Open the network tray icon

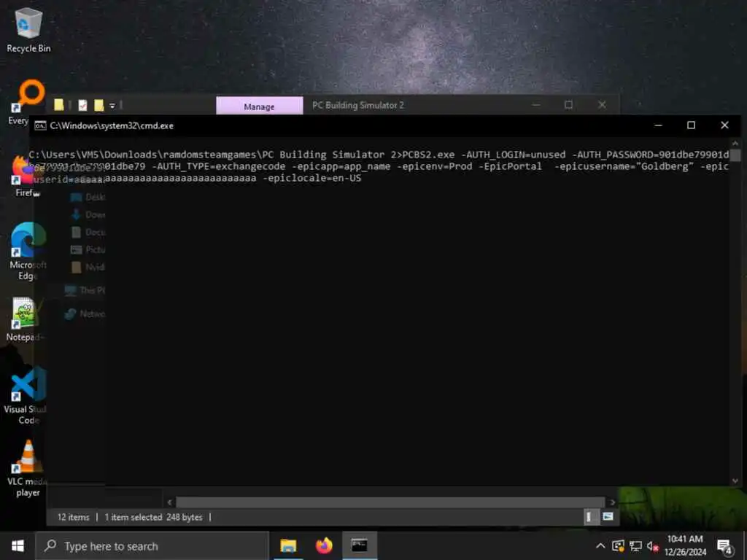pos(635,546)
